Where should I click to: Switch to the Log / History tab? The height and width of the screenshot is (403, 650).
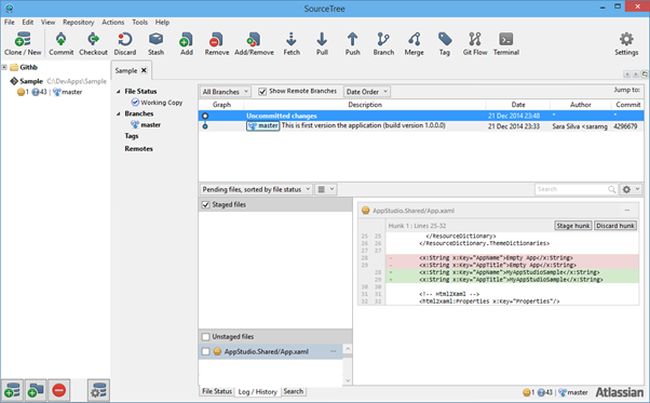tap(257, 391)
